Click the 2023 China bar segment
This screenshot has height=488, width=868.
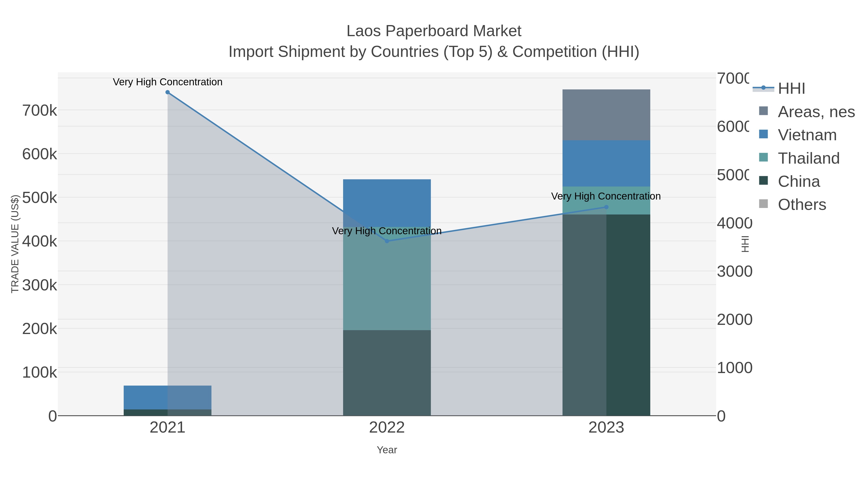coord(606,315)
